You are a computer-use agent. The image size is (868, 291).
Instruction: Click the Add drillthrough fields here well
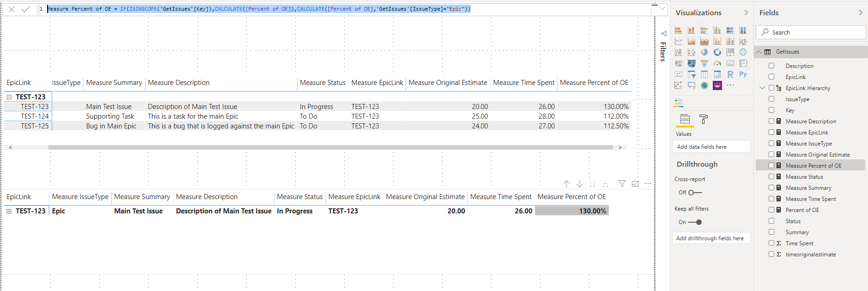(x=711, y=238)
